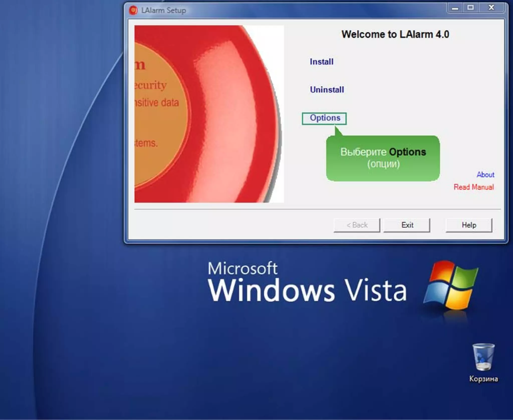The height and width of the screenshot is (420, 513).
Task: Click the red alarm disc image
Action: tap(209, 114)
